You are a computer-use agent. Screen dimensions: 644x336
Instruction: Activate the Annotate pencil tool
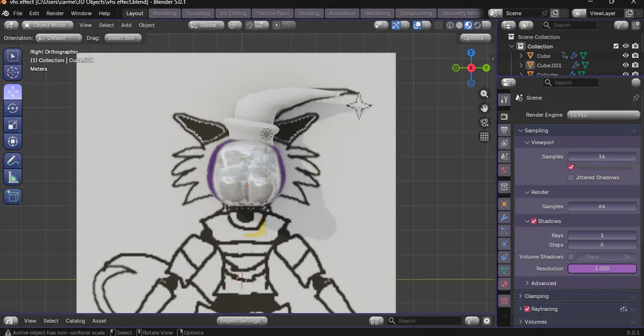13,160
